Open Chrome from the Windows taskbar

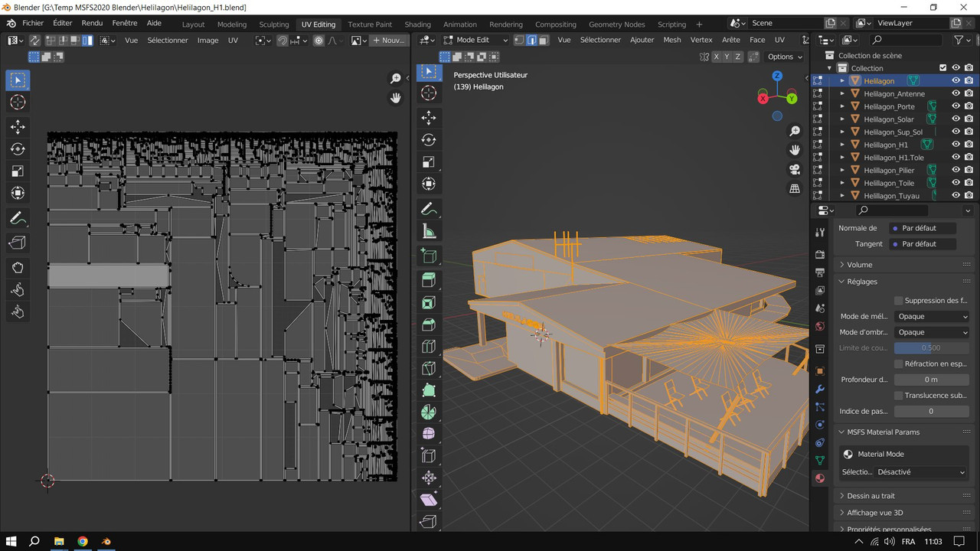pyautogui.click(x=83, y=541)
